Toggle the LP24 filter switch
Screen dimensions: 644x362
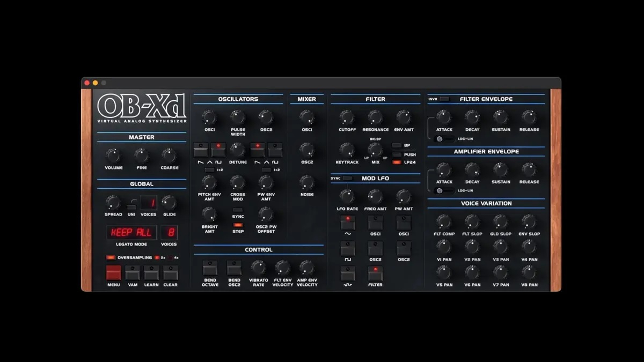tap(397, 162)
